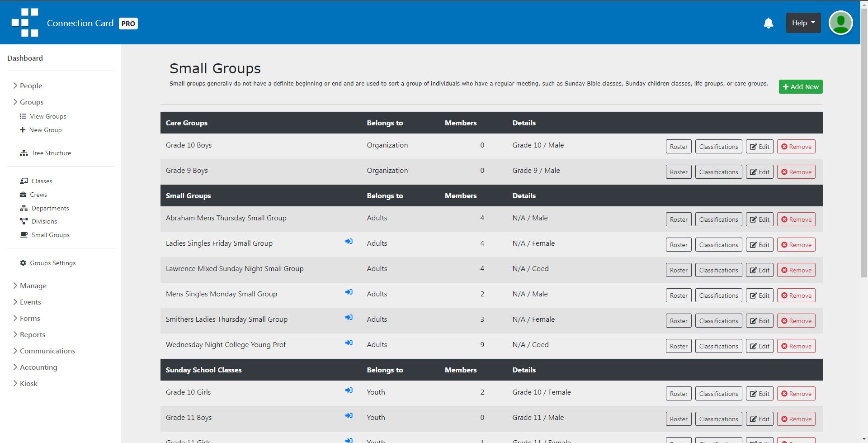Open Groups Settings gear item

click(47, 263)
